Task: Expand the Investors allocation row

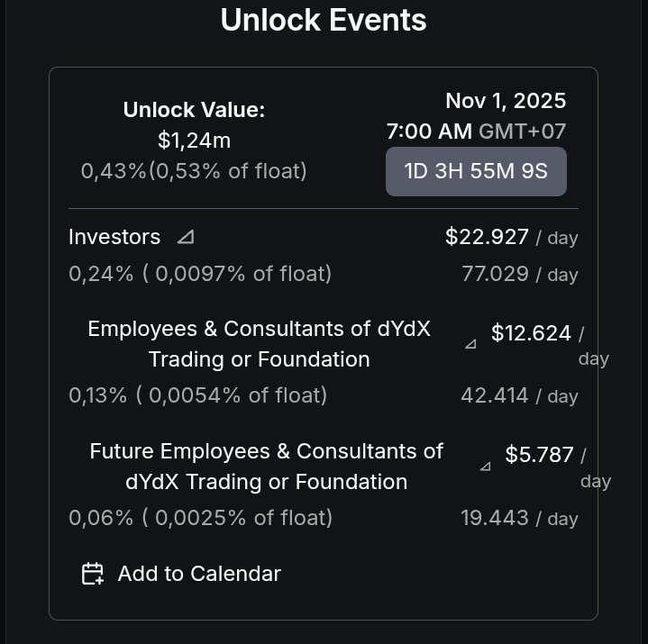Action: click(114, 237)
